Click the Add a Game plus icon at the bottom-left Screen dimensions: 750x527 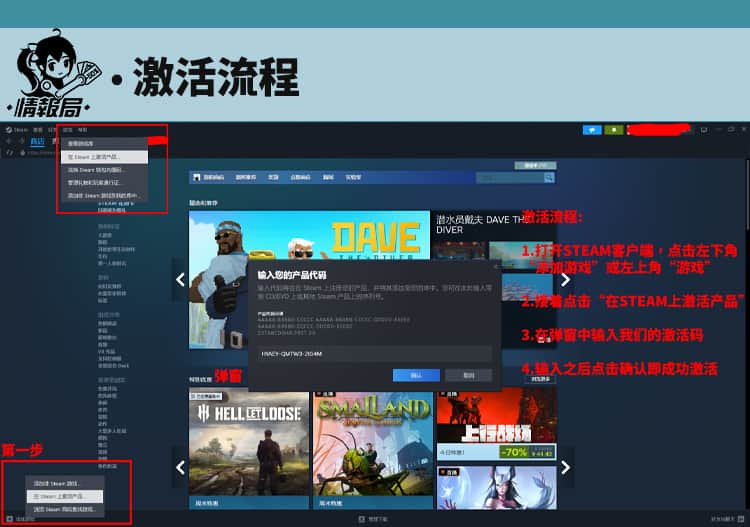click(10, 519)
